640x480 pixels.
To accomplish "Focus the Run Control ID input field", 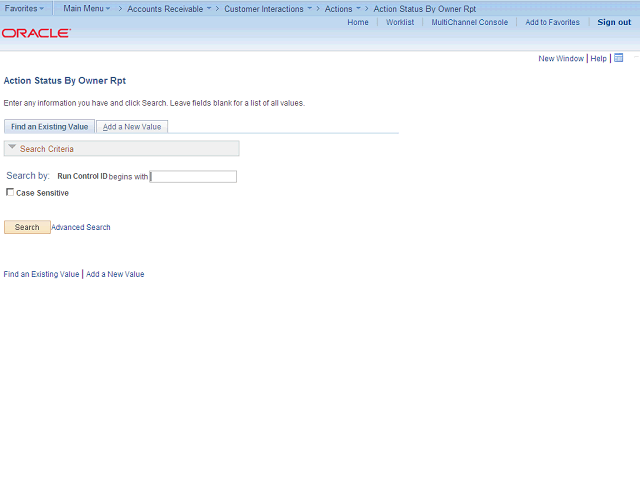I will [x=193, y=176].
